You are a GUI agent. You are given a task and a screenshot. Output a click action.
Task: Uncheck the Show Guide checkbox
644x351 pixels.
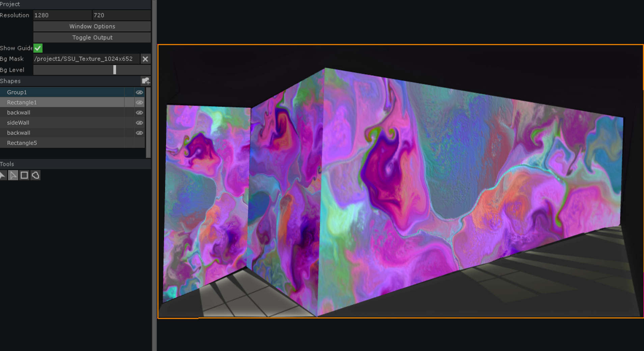click(37, 48)
